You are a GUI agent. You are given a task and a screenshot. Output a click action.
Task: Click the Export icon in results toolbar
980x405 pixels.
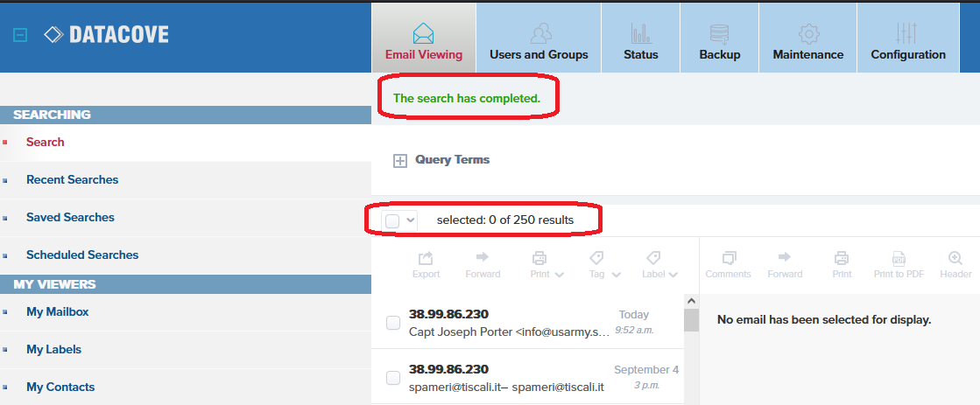[x=426, y=258]
